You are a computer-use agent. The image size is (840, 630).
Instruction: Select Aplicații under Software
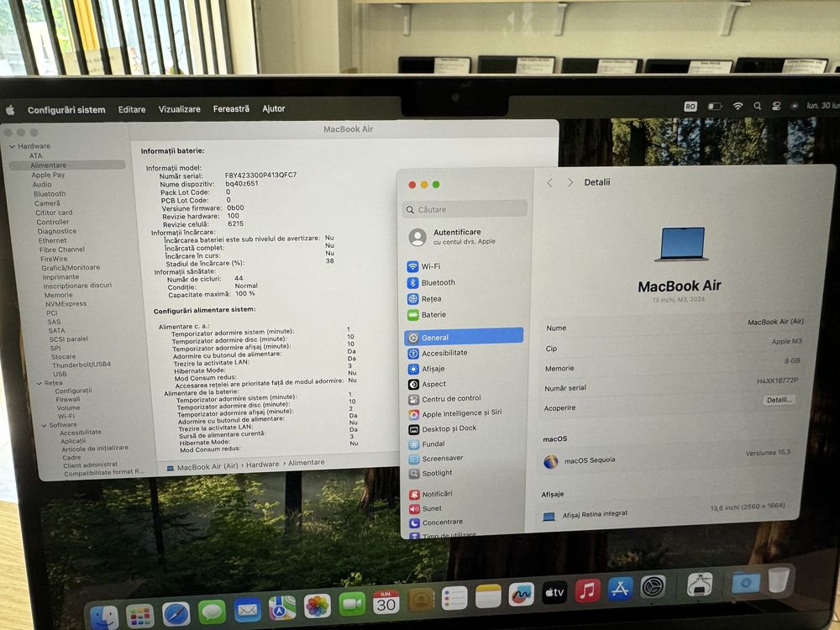click(x=73, y=441)
